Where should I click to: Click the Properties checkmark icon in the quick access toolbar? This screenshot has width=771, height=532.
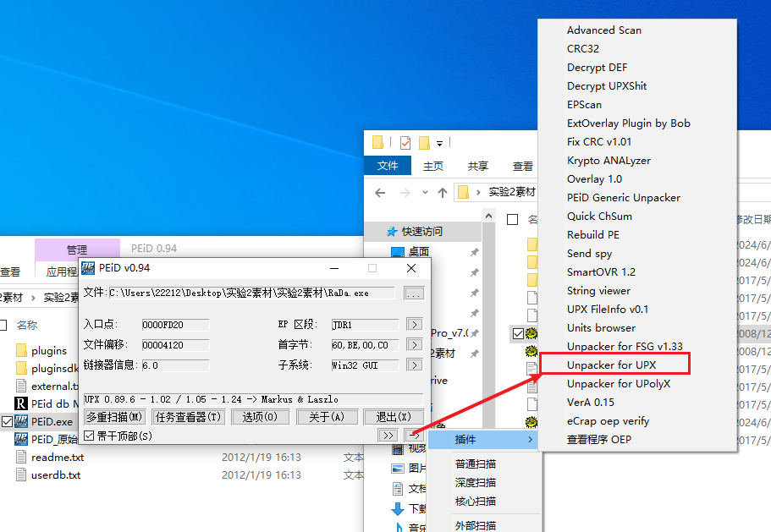[405, 142]
